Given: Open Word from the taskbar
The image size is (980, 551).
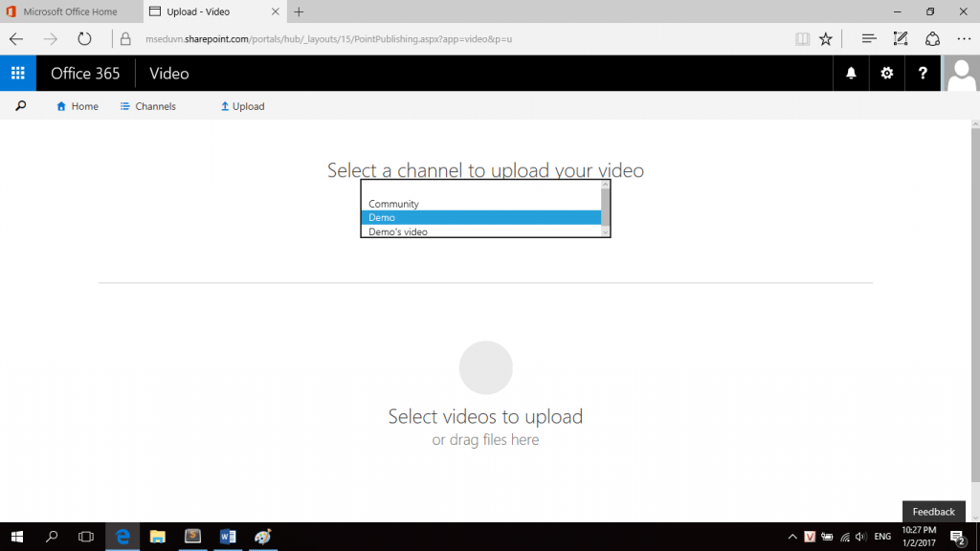Looking at the screenshot, I should [228, 537].
